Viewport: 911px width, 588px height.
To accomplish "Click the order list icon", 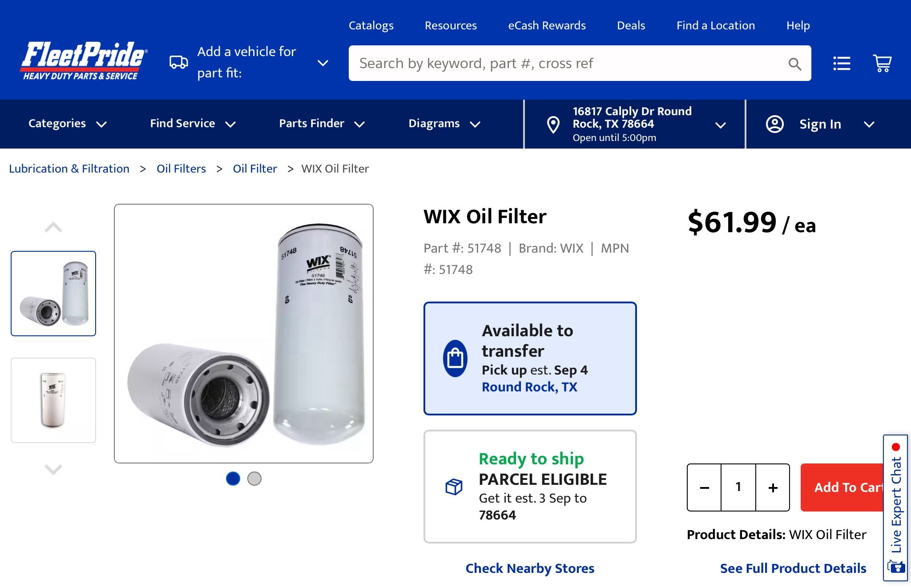I will 842,63.
